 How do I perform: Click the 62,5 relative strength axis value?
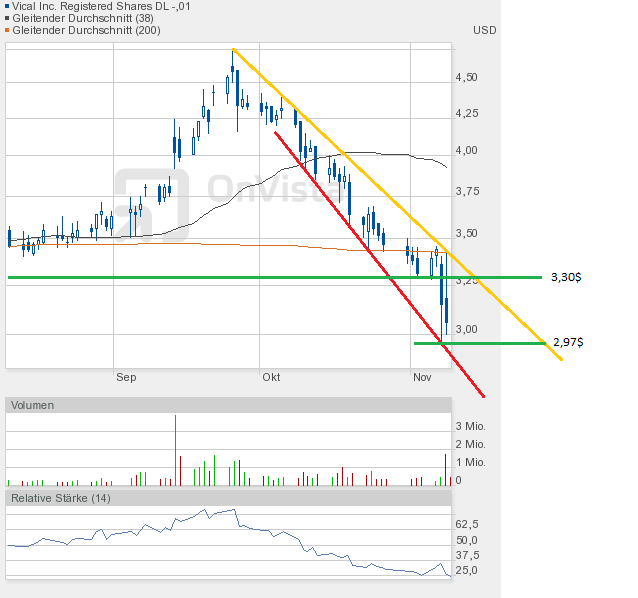tap(467, 524)
